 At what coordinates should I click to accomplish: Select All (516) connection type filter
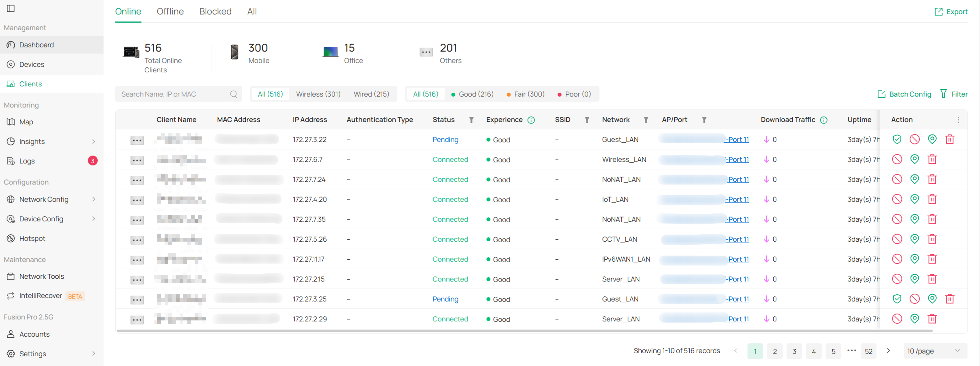click(x=270, y=94)
